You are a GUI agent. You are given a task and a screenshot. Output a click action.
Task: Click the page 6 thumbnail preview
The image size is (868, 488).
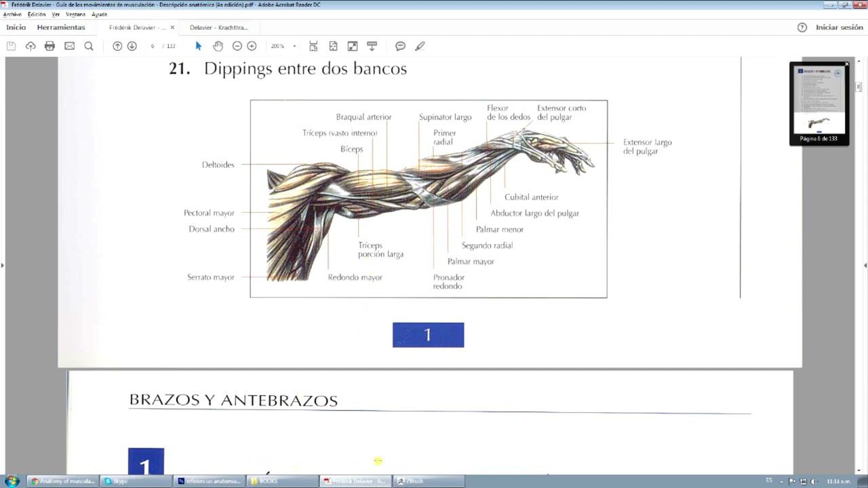tap(818, 99)
